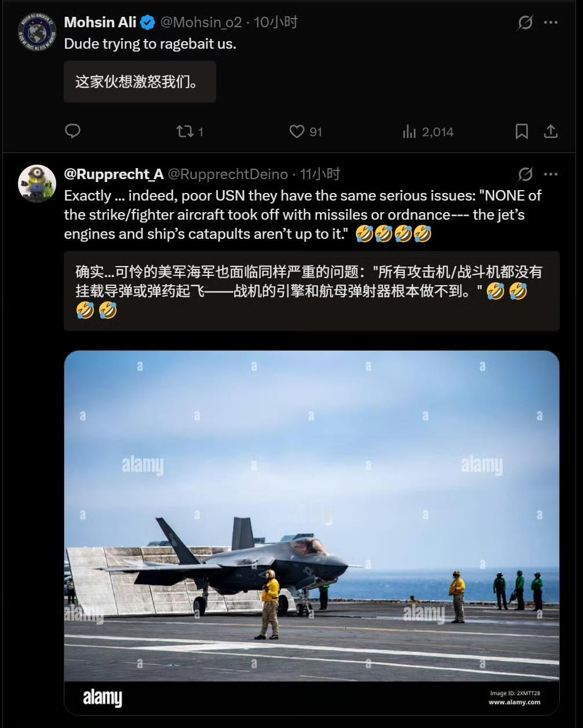Screen dimensions: 583x728
Task: Expand more options on Rupprecht_A's tweet
Action: 551,174
